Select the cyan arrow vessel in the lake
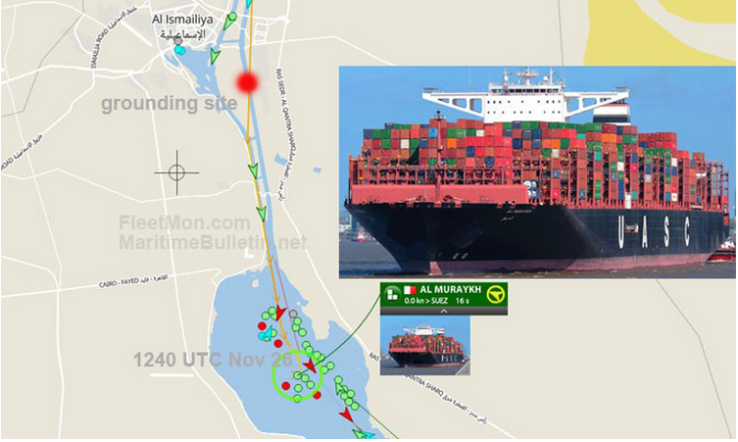This screenshot has height=442, width=738. point(266,334)
